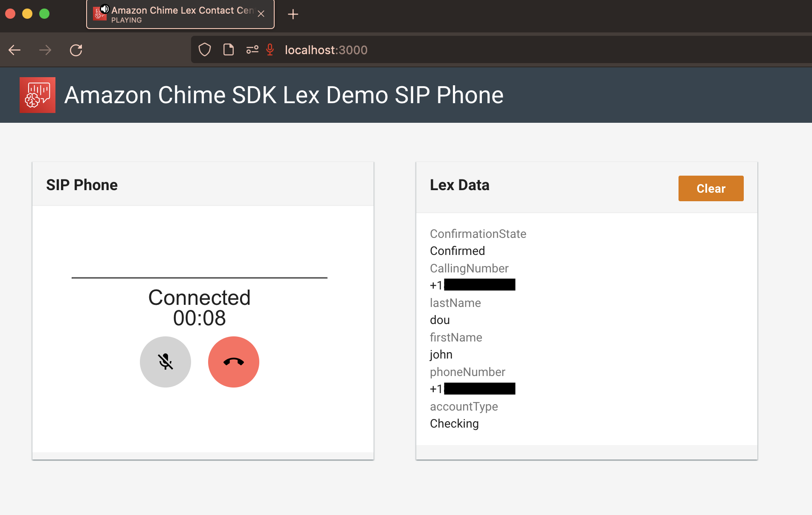Hang up the call with red button

pyautogui.click(x=234, y=362)
